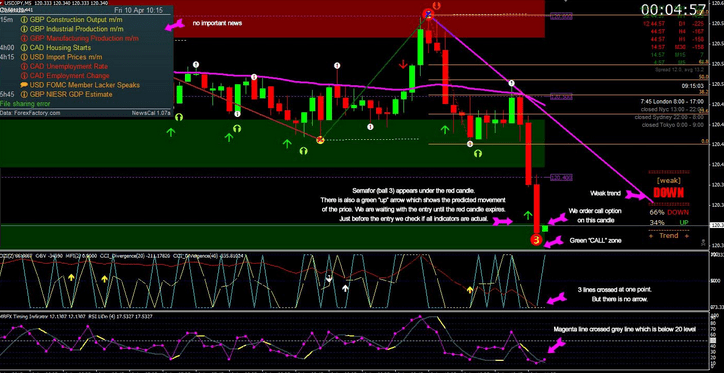Open the Data: ForexFactory.com source label
The image size is (724, 373).
pyautogui.click(x=30, y=112)
